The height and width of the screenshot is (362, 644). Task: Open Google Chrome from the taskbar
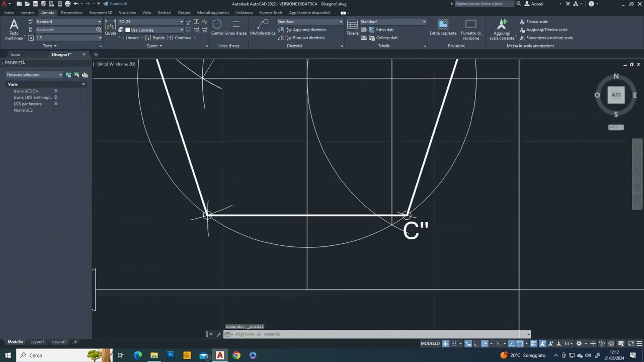[236, 355]
